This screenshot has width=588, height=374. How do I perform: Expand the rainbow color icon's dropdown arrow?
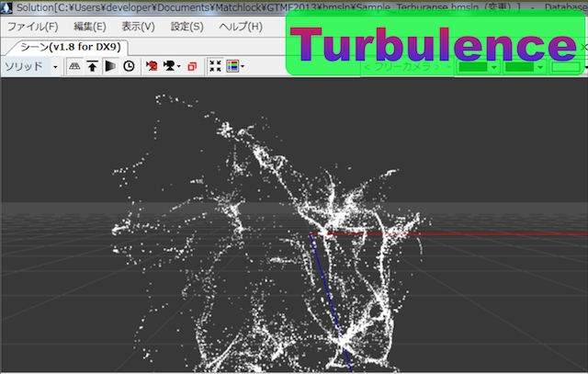[243, 67]
